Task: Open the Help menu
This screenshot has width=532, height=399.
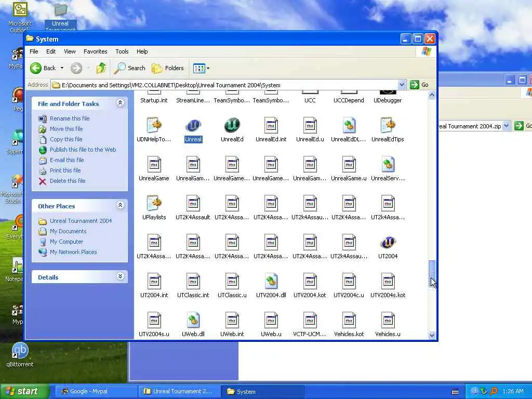Action: coord(142,51)
